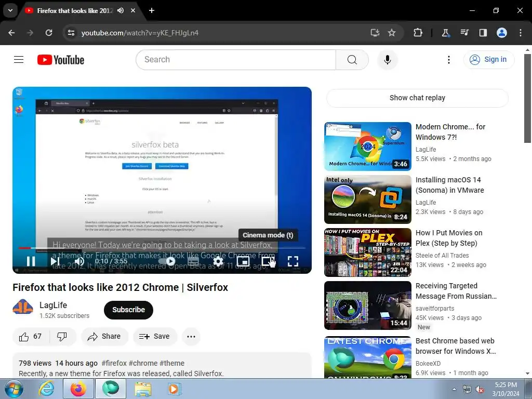Open Chrome Labs flask icon

[x=445, y=33]
